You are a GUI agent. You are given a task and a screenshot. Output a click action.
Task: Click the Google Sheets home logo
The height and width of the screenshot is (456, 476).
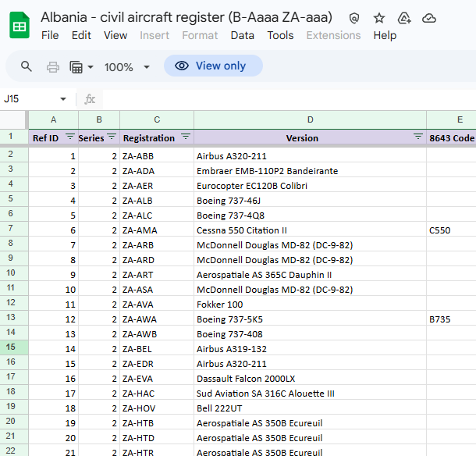(x=20, y=27)
